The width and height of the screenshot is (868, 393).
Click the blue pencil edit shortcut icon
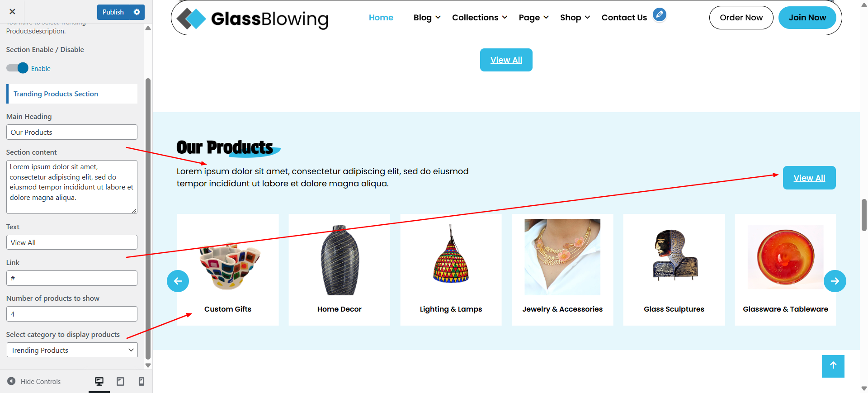[660, 14]
